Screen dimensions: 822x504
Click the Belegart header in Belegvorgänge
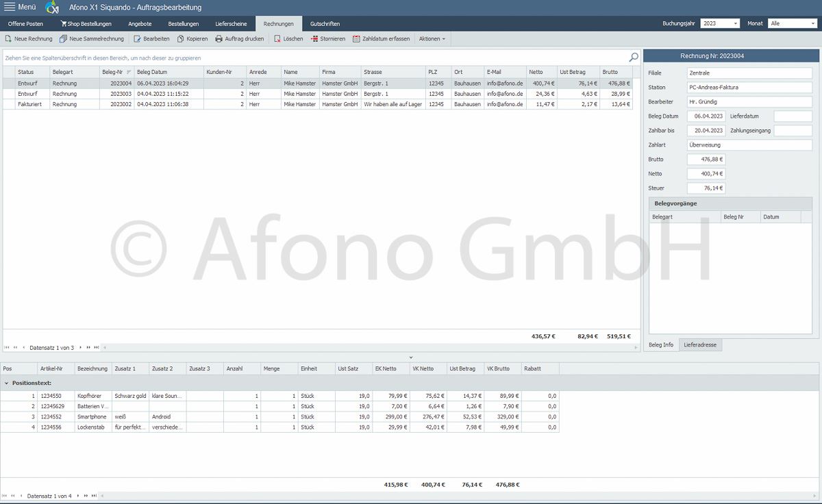685,217
